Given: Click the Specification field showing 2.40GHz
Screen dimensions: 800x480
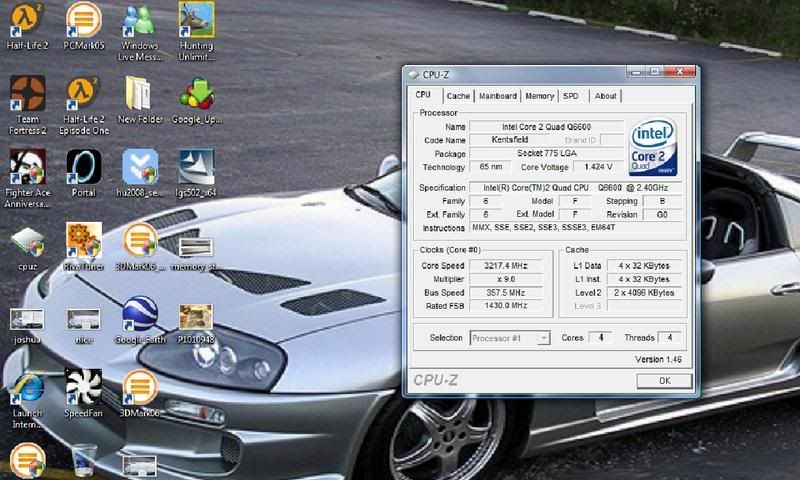Looking at the screenshot, I should (576, 188).
